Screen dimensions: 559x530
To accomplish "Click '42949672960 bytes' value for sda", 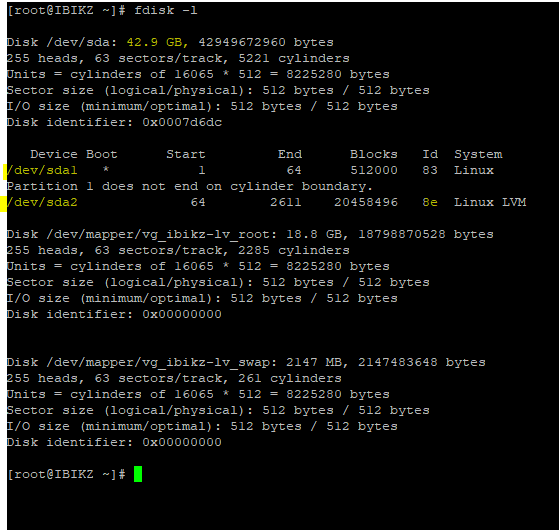I will 266,42.
